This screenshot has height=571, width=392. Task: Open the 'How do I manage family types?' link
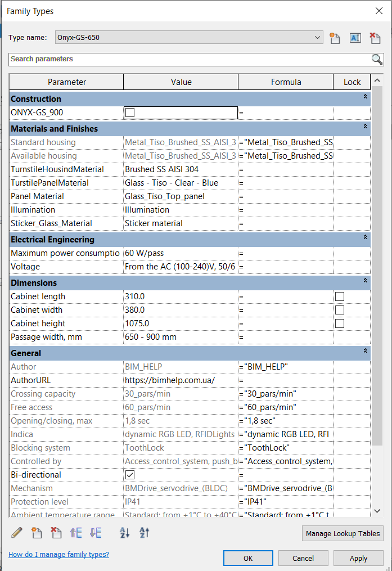[58, 555]
